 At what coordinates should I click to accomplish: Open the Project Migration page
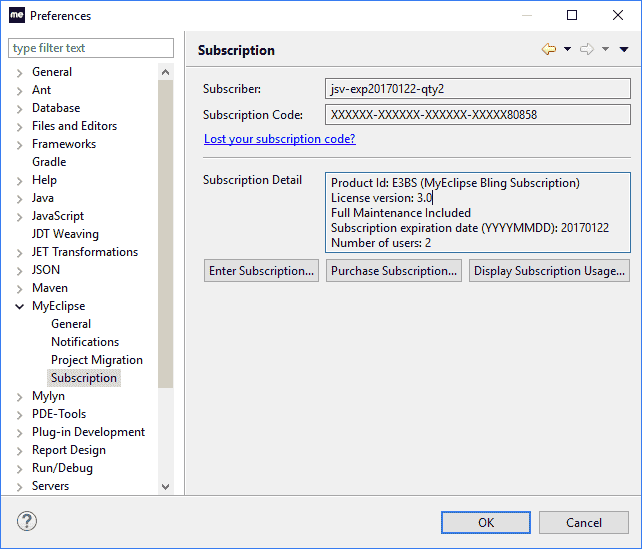coord(97,360)
